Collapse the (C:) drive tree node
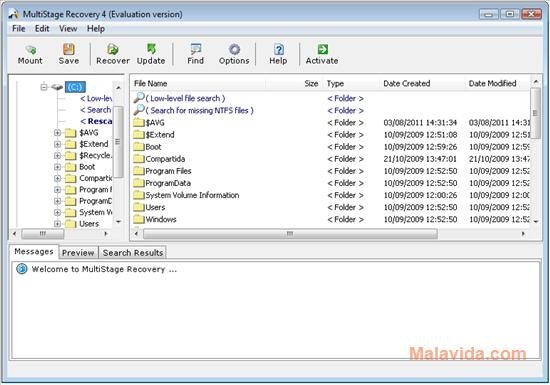The width and height of the screenshot is (550, 385). coord(44,87)
